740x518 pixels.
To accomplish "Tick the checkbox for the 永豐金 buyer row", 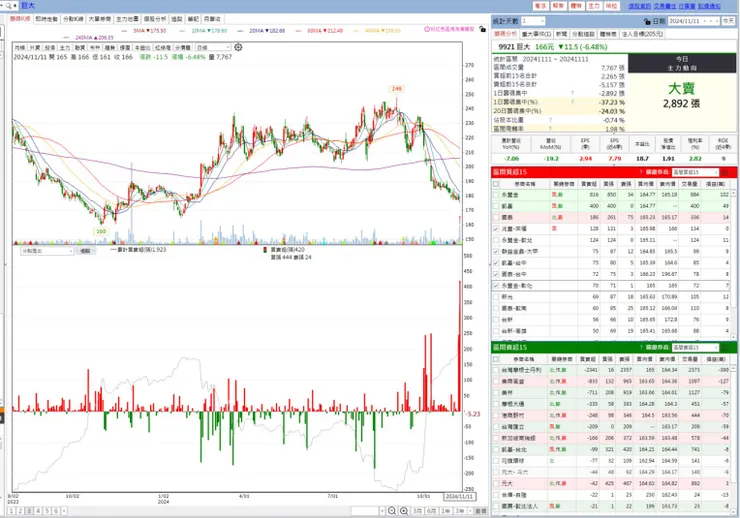I will click(x=496, y=195).
